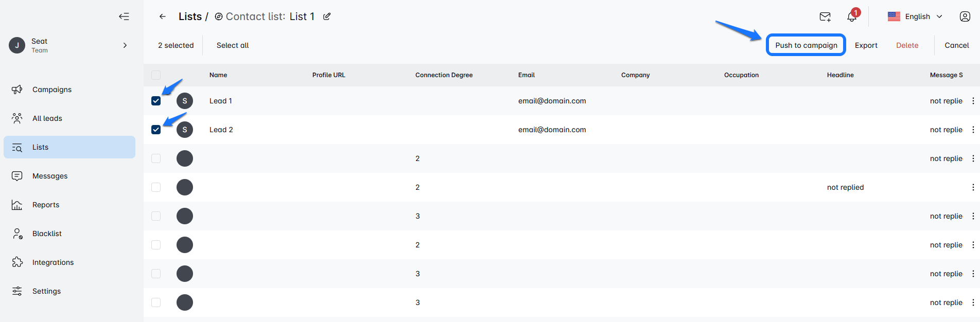Open the three-dot menu for Lead 1
Screen dimensions: 980x322
[x=973, y=101]
